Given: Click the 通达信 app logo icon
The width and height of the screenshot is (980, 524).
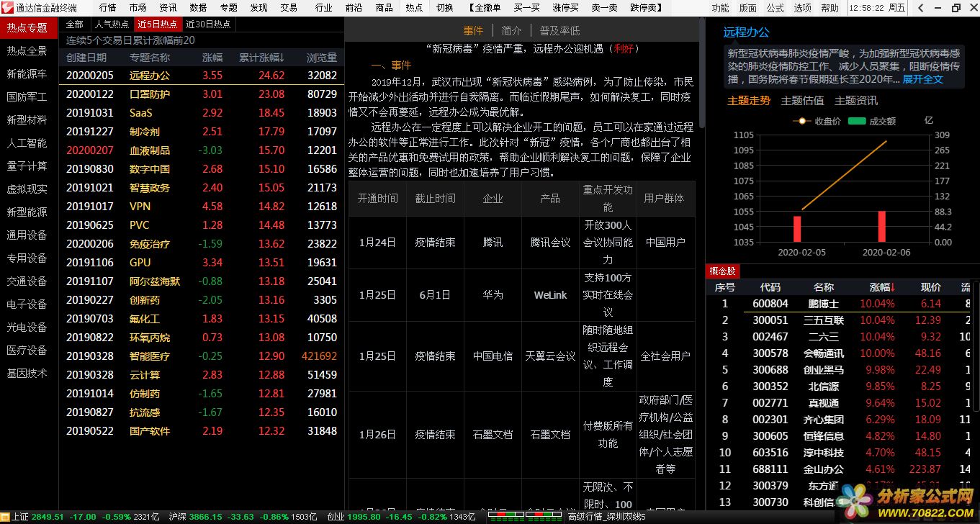Looking at the screenshot, I should pyautogui.click(x=6, y=7).
